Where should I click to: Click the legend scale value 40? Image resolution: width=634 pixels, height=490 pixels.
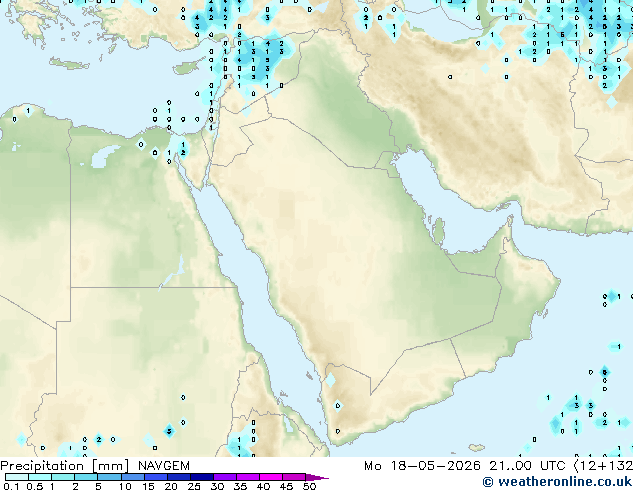pyautogui.click(x=263, y=486)
